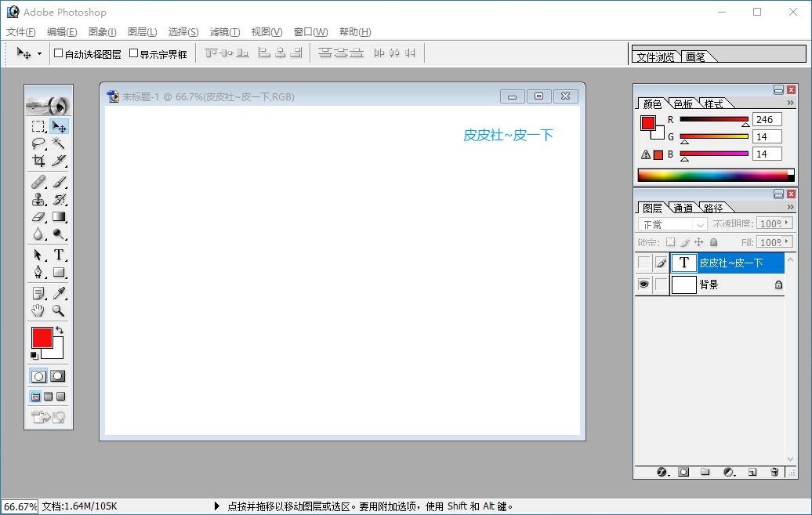Select the Slice tool
This screenshot has width=812, height=515.
[59, 161]
